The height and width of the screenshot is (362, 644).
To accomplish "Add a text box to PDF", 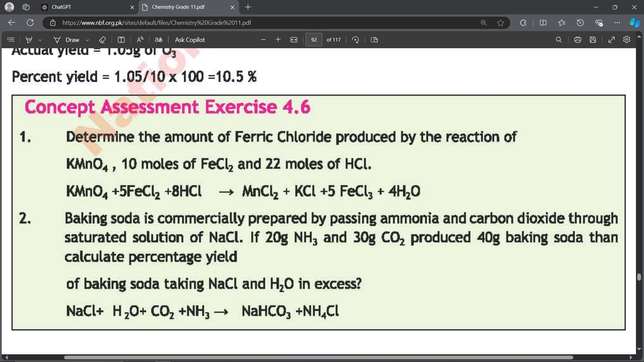I will 121,40.
